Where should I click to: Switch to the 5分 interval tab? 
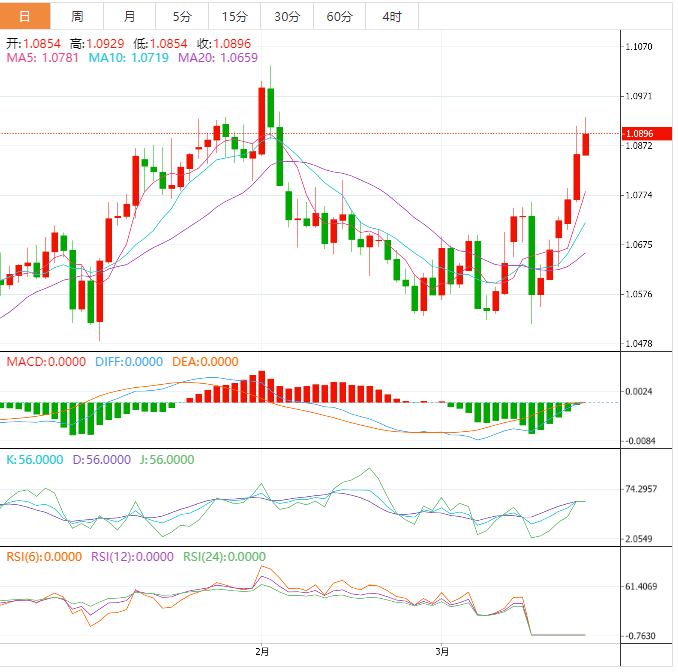point(182,17)
